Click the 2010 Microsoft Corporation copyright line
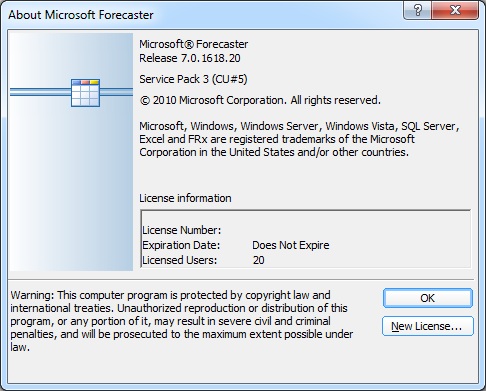The height and width of the screenshot is (391, 486). pyautogui.click(x=260, y=100)
